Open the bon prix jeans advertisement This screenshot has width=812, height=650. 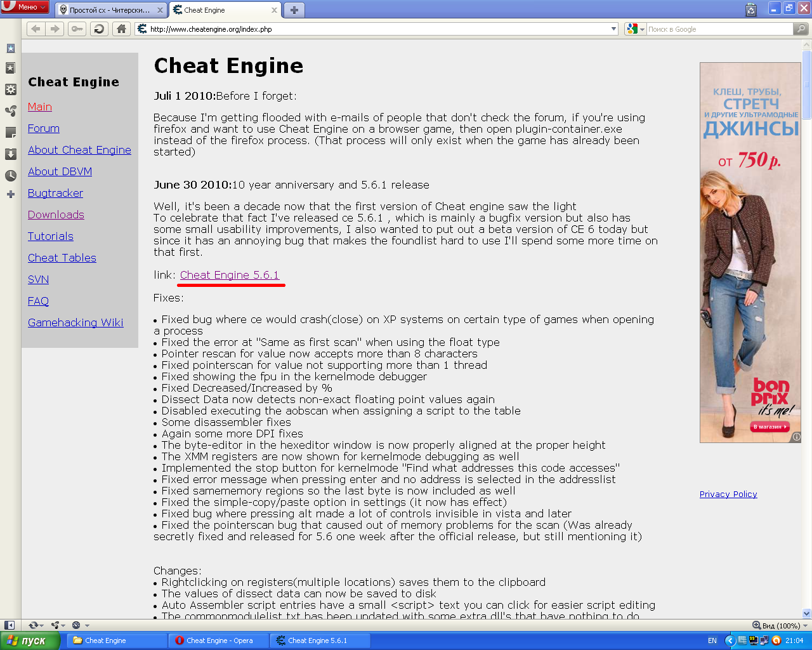(750, 253)
